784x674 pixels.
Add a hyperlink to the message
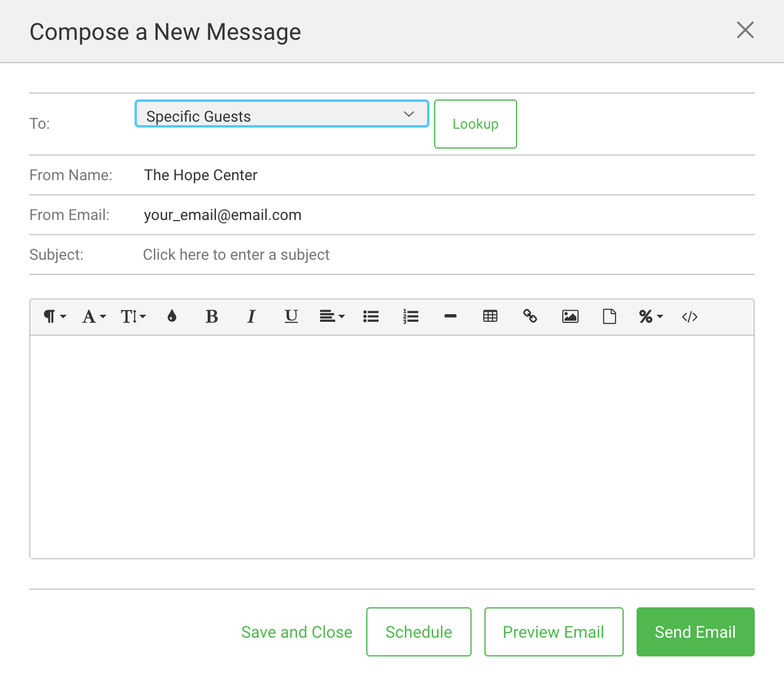(530, 317)
